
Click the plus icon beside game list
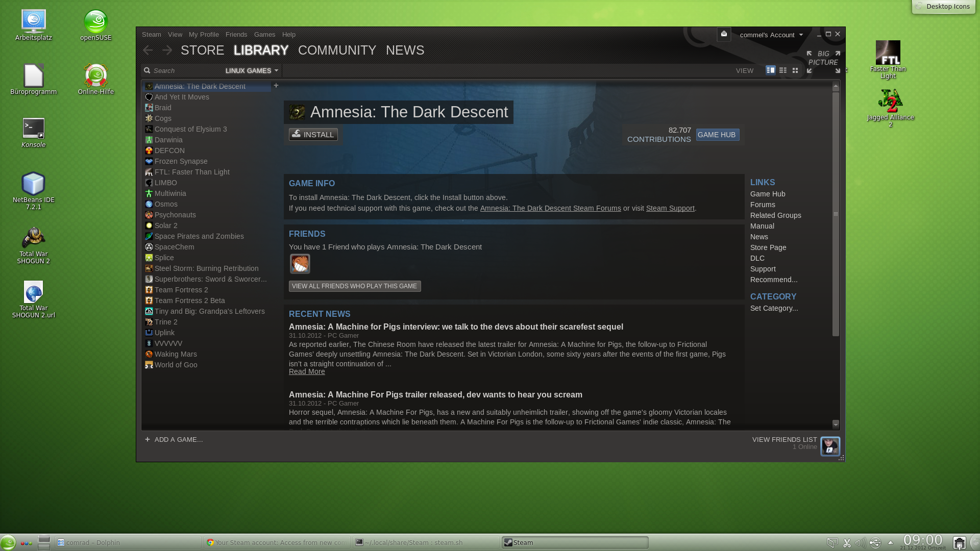click(x=276, y=85)
